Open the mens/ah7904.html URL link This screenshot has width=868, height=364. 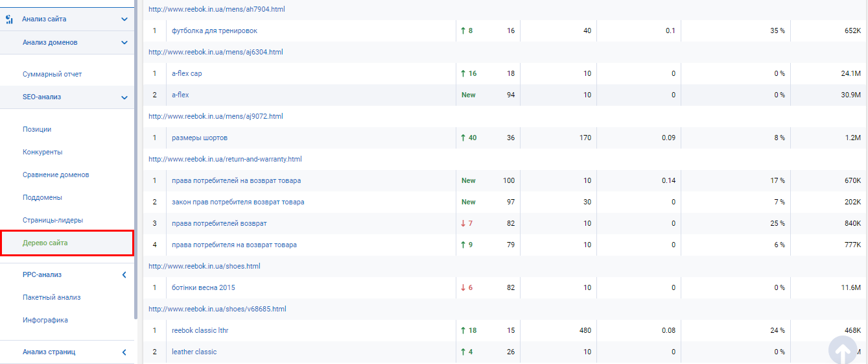(217, 10)
